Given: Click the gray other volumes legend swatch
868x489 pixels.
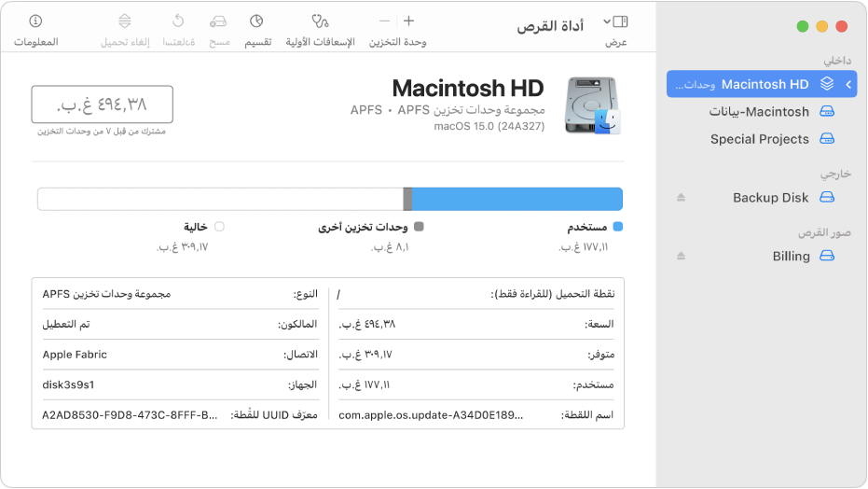Looking at the screenshot, I should (419, 227).
